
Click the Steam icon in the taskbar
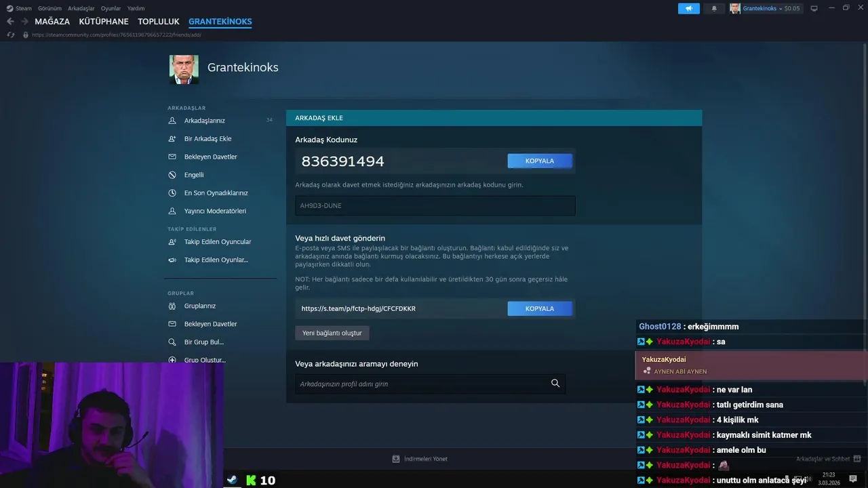click(x=232, y=480)
